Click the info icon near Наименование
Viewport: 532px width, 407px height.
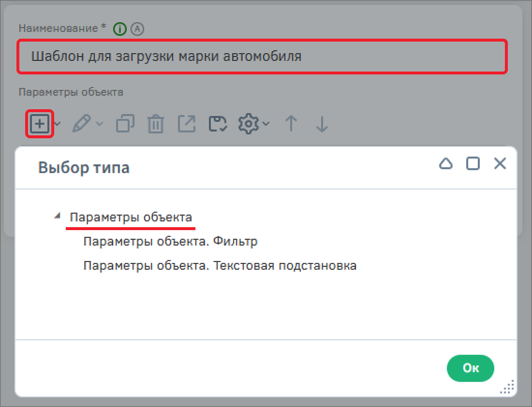click(x=119, y=29)
